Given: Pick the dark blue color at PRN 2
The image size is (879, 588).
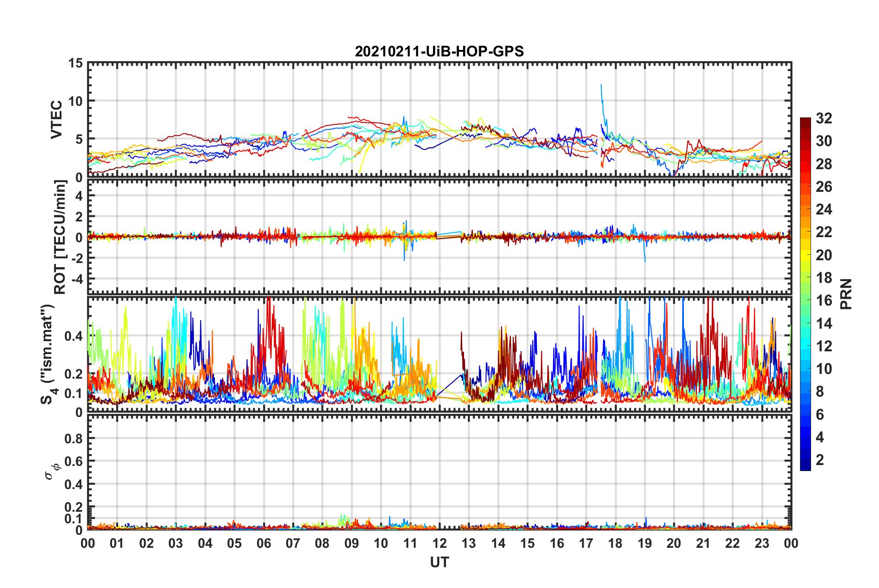Looking at the screenshot, I should [806, 461].
